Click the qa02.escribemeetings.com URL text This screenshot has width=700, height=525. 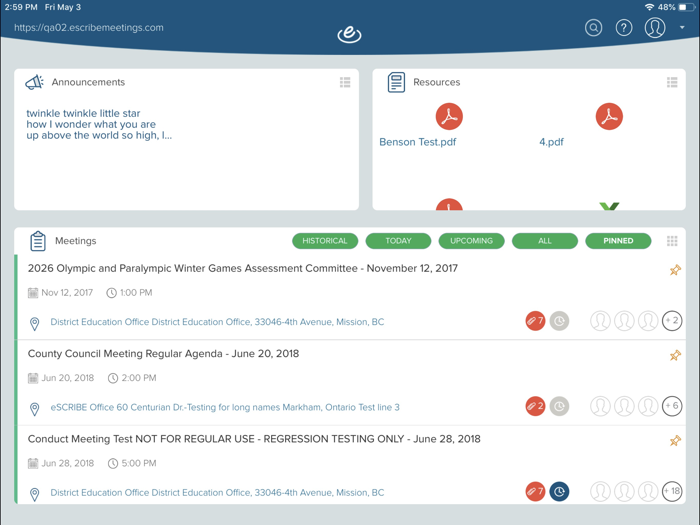coord(88,28)
